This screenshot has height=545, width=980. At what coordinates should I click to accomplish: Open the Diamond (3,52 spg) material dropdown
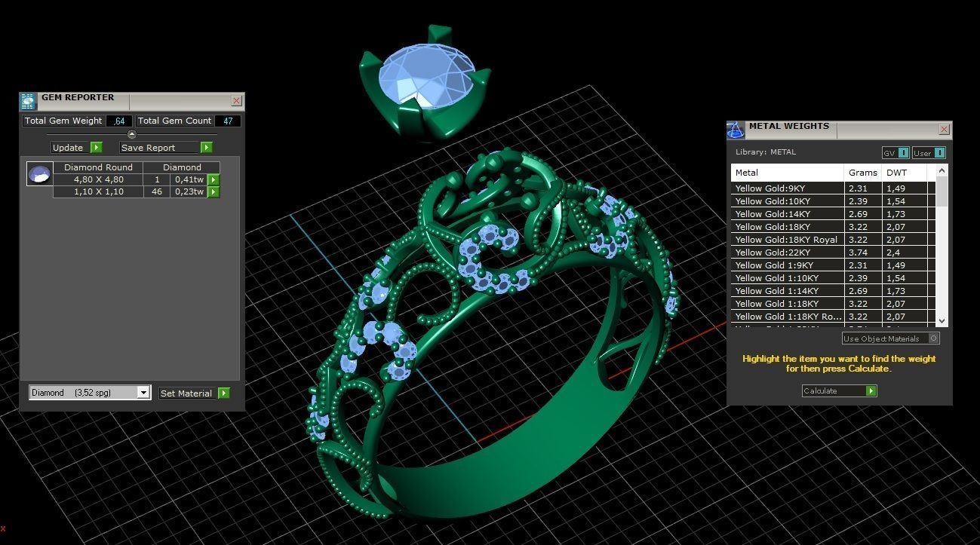90,393
